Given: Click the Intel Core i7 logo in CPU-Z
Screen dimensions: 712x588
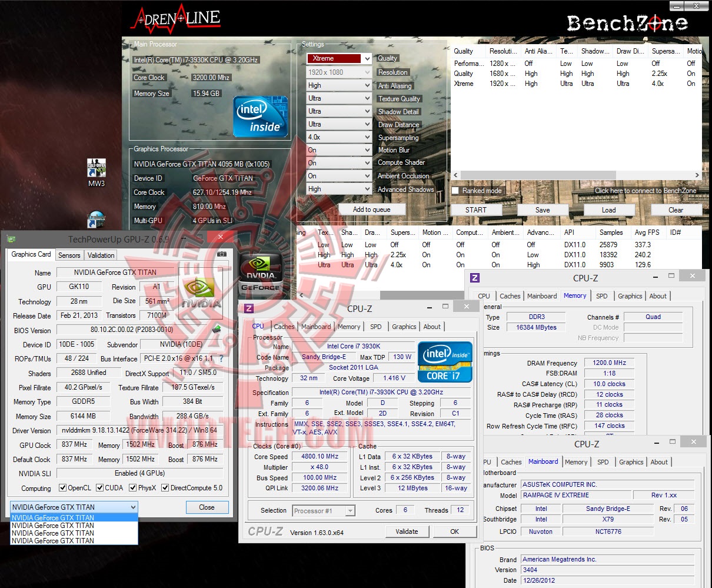Looking at the screenshot, I should pos(445,362).
